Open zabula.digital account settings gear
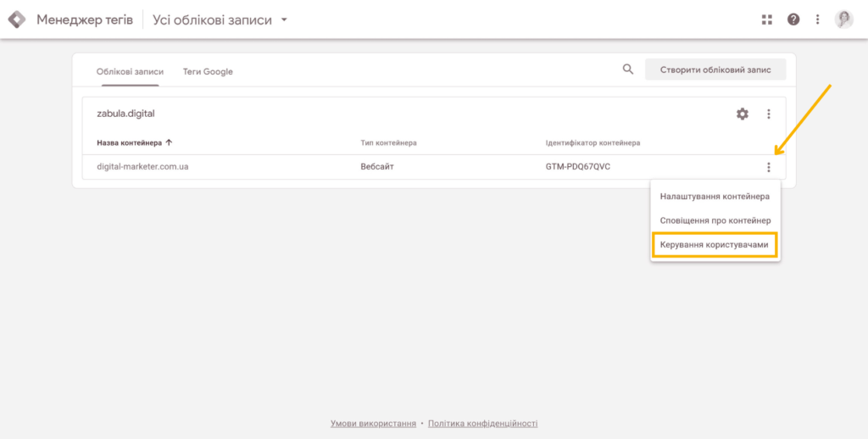Viewport: 868px width, 439px height. coord(742,114)
